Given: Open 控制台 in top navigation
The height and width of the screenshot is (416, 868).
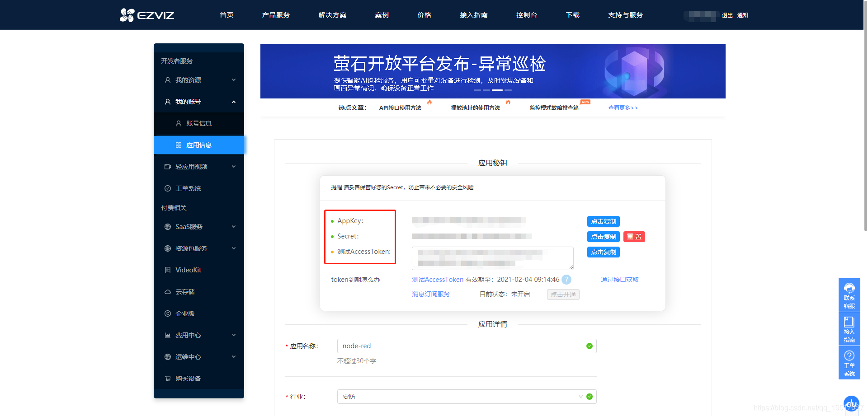Looking at the screenshot, I should [x=527, y=15].
